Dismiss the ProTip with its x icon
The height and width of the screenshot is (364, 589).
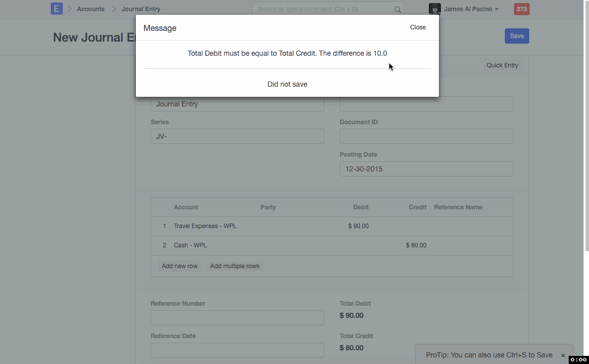coord(563,355)
